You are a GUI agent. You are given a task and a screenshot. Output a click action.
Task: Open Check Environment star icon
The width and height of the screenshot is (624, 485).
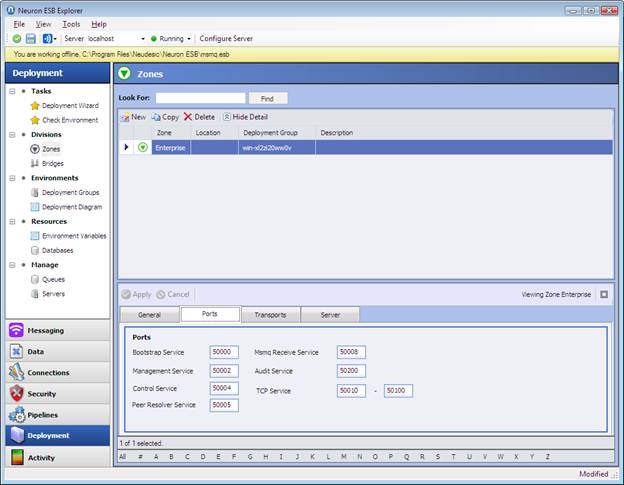click(x=35, y=120)
